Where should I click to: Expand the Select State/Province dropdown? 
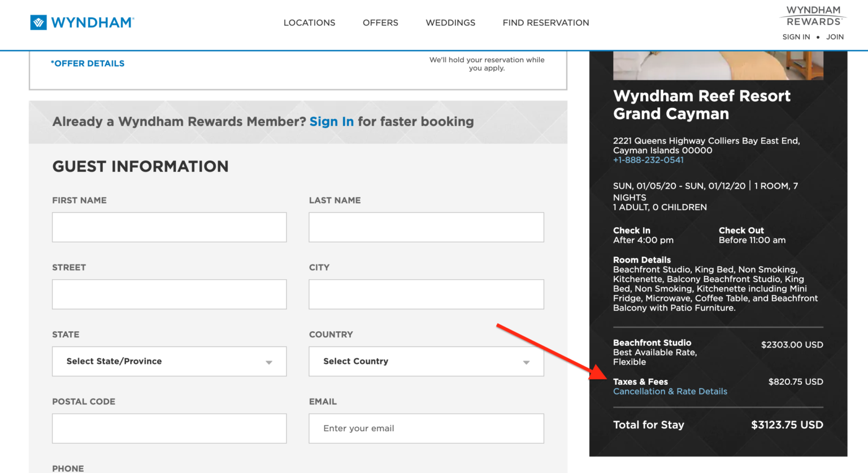click(169, 361)
